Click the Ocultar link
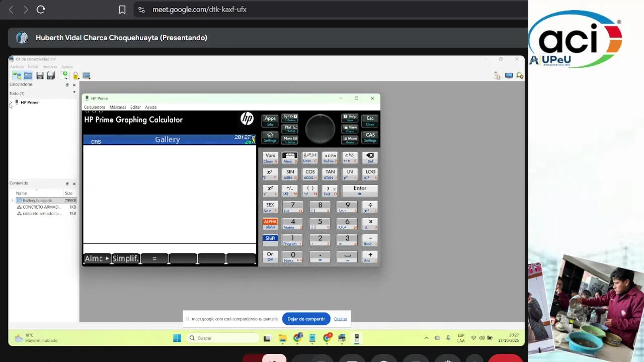The height and width of the screenshot is (362, 644). coord(341,319)
